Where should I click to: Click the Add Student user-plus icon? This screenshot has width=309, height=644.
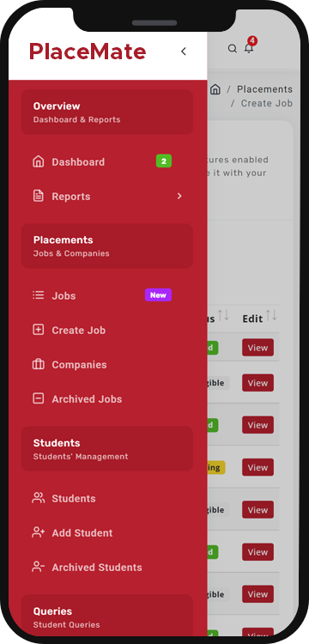[x=38, y=532]
